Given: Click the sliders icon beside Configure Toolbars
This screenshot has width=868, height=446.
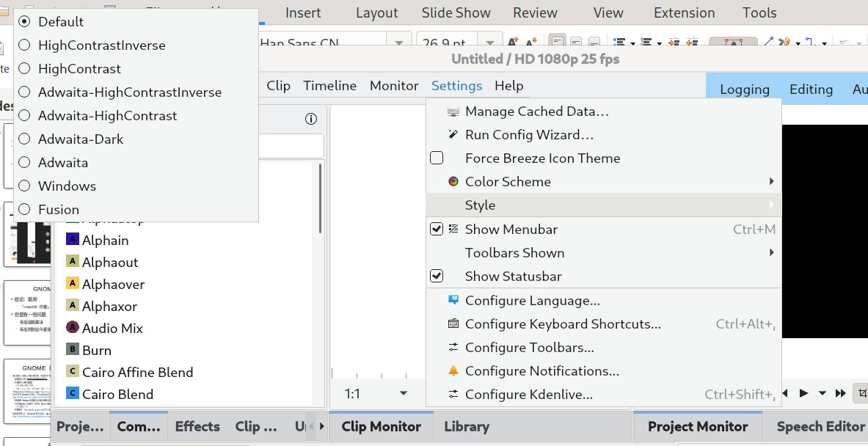Looking at the screenshot, I should click(453, 348).
